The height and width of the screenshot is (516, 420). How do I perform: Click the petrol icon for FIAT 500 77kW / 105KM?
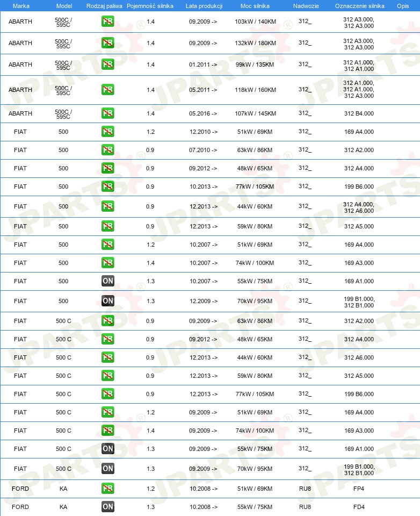pos(108,187)
